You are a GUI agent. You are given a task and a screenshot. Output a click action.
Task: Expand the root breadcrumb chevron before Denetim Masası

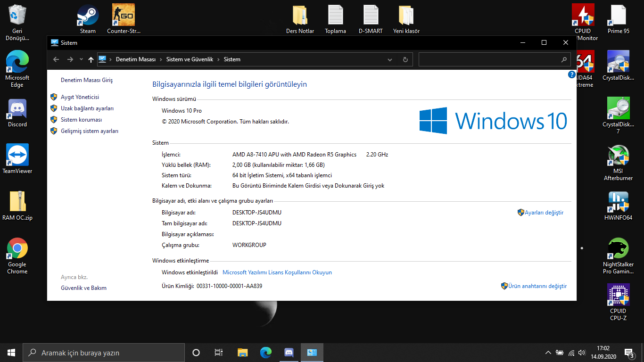(110, 59)
